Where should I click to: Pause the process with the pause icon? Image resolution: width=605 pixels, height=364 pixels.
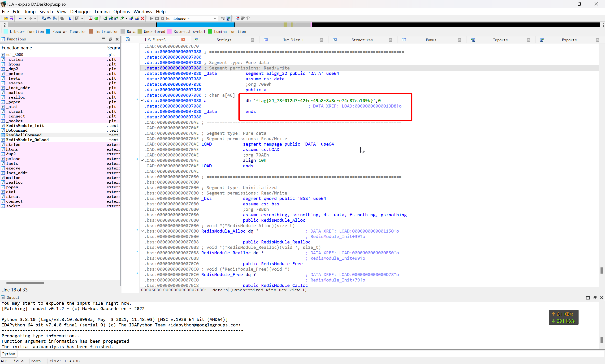pyautogui.click(x=157, y=18)
